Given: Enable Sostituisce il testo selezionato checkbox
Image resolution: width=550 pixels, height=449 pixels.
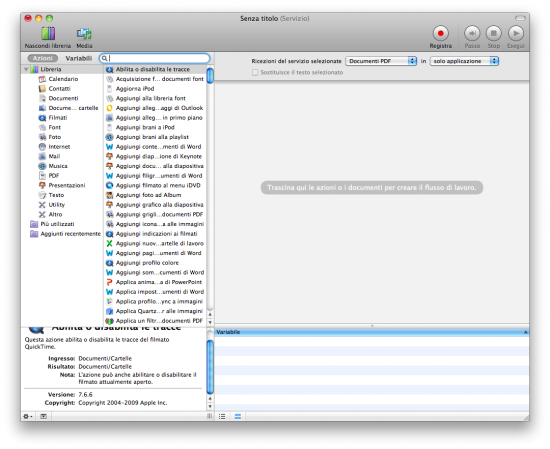Looking at the screenshot, I should pyautogui.click(x=255, y=72).
